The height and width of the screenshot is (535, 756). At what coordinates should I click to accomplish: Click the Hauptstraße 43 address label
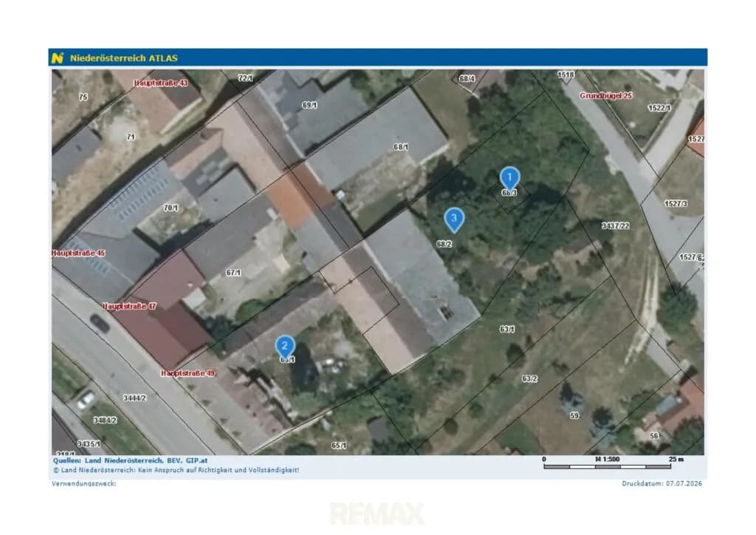pyautogui.click(x=161, y=83)
